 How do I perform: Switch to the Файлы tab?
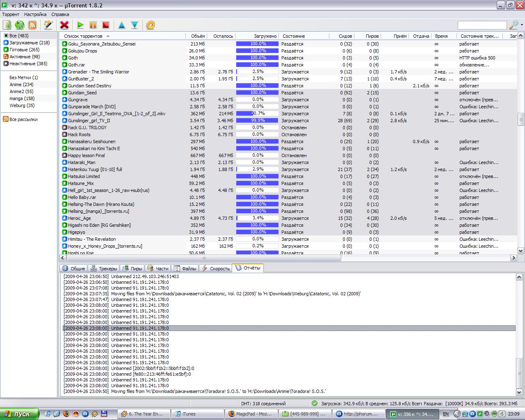[185, 268]
